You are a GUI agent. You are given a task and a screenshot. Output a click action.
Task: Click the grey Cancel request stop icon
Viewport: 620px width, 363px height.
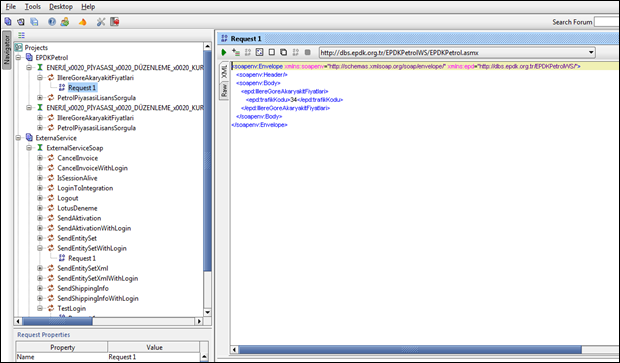click(308, 52)
